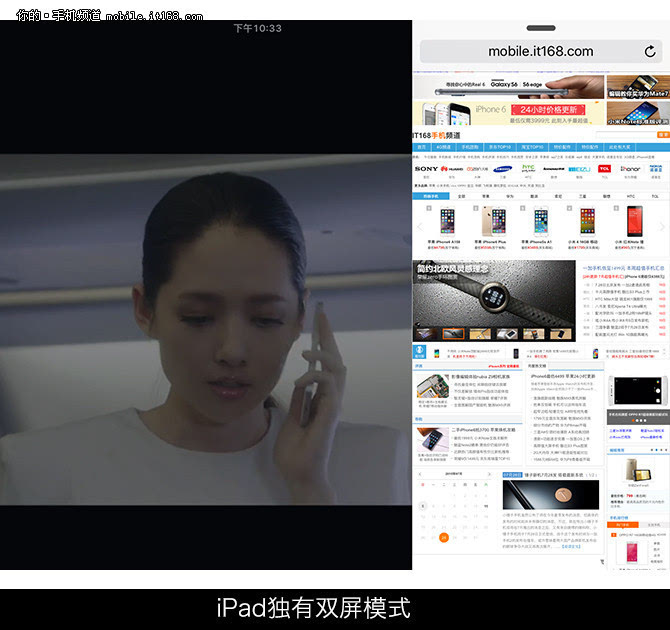Select the HTC filter tab
Image resolution: width=670 pixels, height=630 pixels.
(631, 197)
